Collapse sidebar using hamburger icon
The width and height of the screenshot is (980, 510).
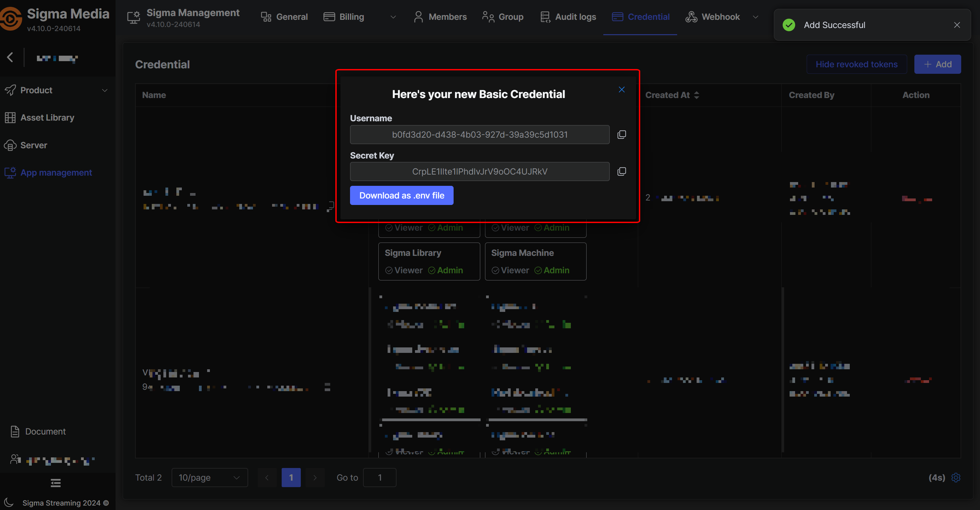55,483
